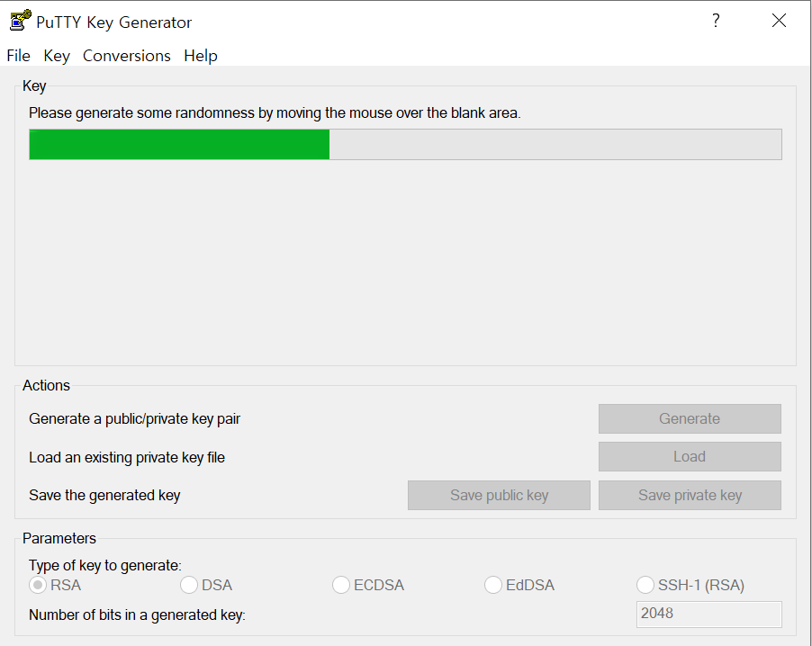Click Save private key button

pyautogui.click(x=690, y=496)
